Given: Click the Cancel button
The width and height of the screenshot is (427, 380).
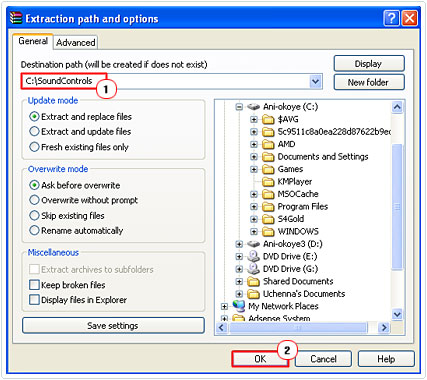Looking at the screenshot, I should tap(323, 359).
